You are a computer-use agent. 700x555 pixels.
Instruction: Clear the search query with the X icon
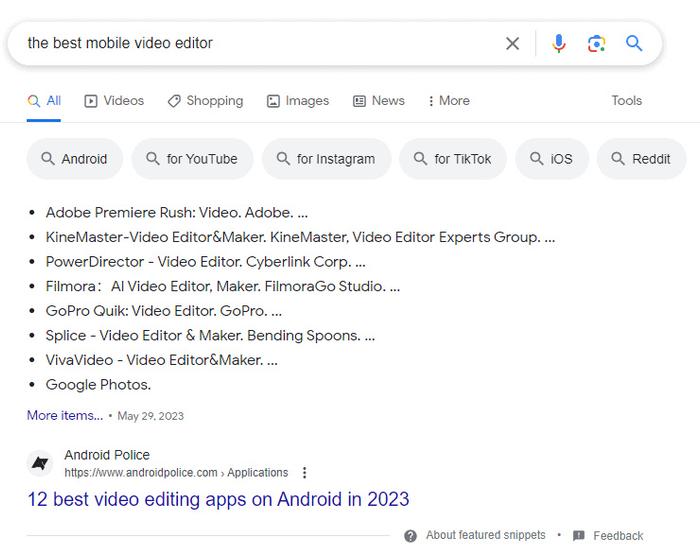click(x=512, y=43)
